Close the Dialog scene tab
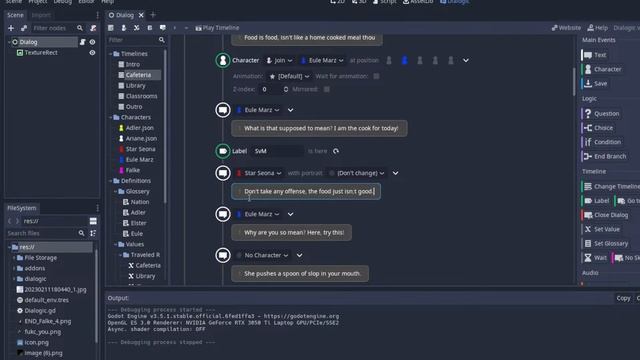This screenshot has width=640, height=360. point(141,15)
